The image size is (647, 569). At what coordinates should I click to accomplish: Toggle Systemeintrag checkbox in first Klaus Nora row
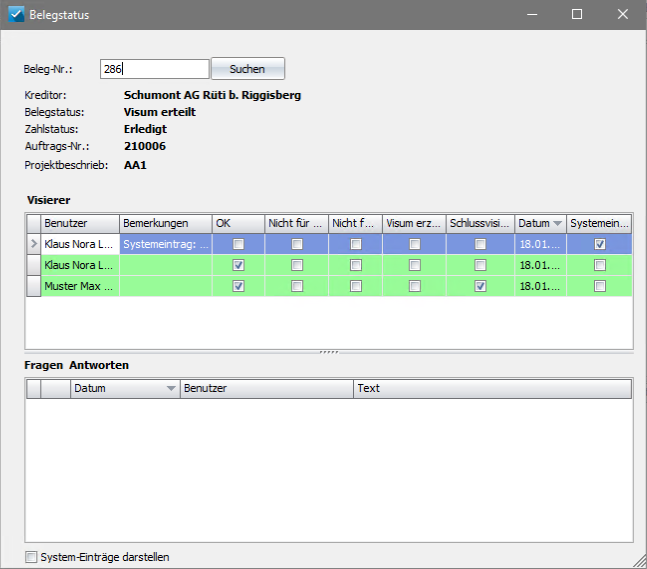click(x=600, y=244)
